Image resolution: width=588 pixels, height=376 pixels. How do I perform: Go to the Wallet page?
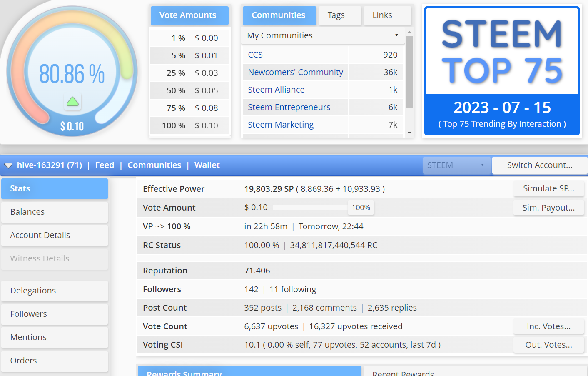point(207,165)
